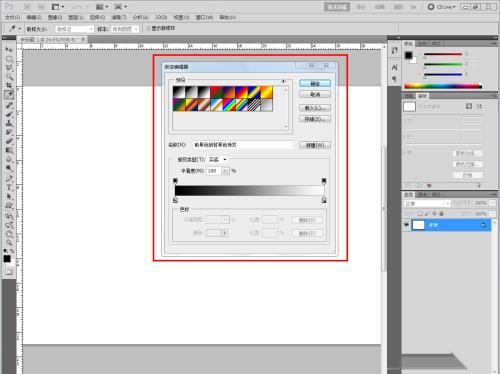Select the Move tool in toolbox
Image resolution: width=500 pixels, height=374 pixels.
click(9, 49)
